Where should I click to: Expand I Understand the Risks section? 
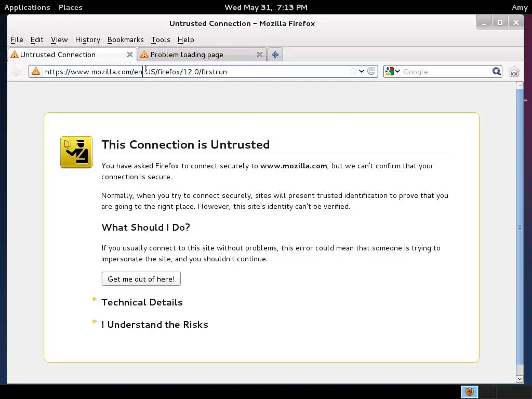click(155, 324)
